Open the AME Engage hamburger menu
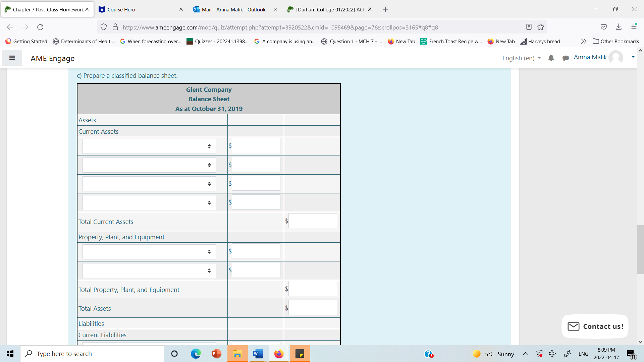This screenshot has height=362, width=644. tap(12, 58)
